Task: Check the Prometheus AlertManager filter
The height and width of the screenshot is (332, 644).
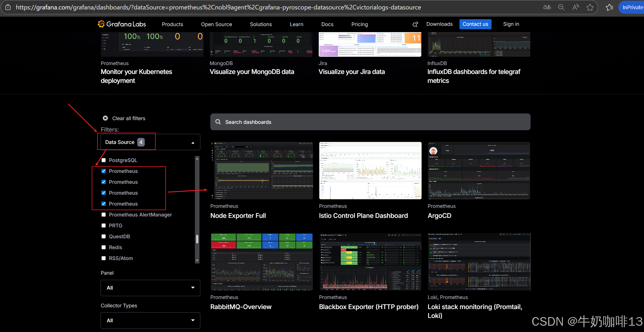Action: coord(104,215)
